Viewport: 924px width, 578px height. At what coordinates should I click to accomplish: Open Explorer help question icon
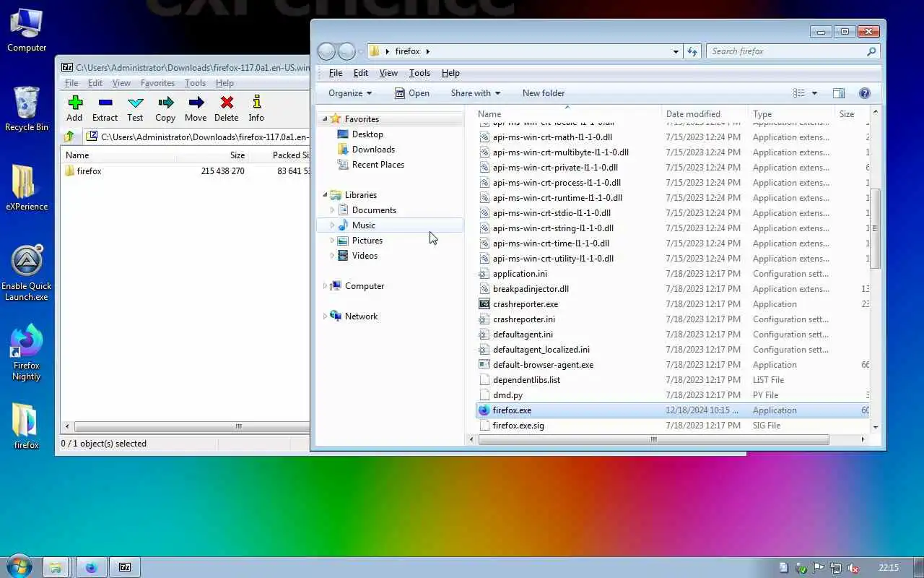865,93
